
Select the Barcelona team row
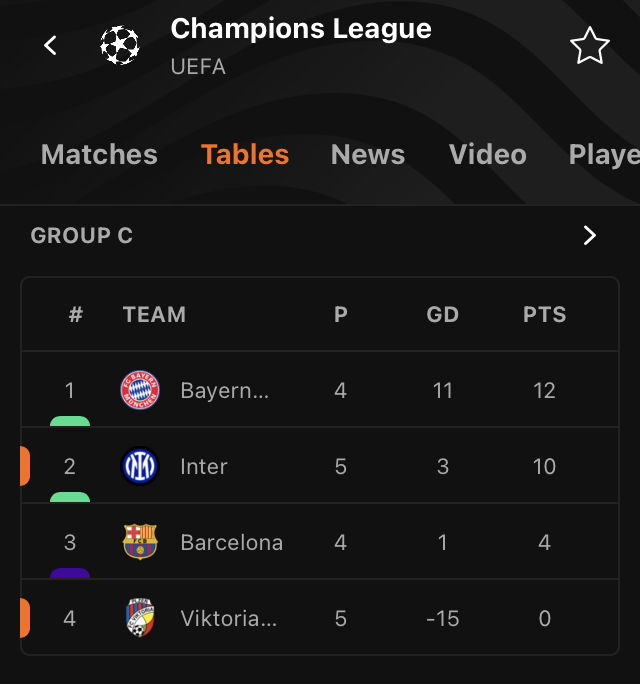point(320,542)
